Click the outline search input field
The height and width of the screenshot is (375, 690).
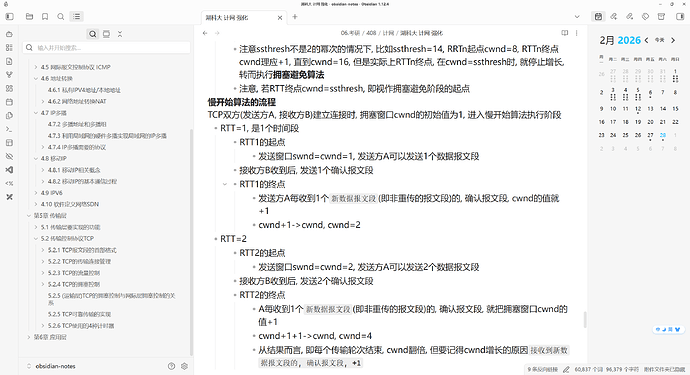coord(107,48)
